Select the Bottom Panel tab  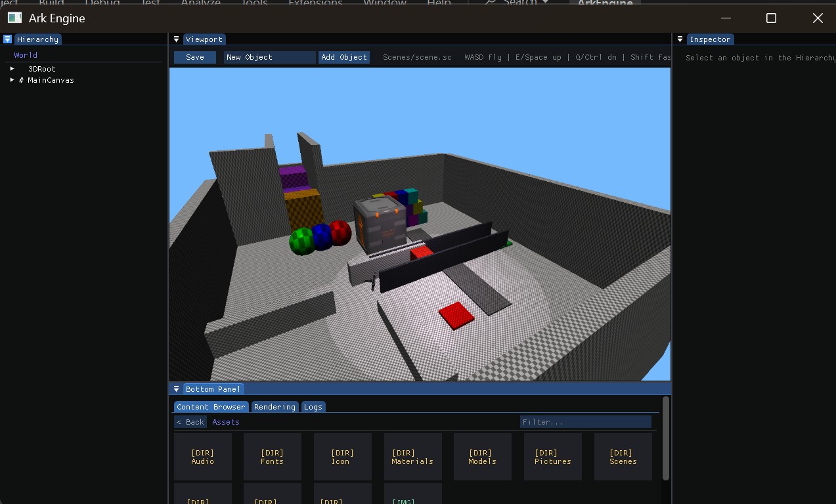point(213,389)
